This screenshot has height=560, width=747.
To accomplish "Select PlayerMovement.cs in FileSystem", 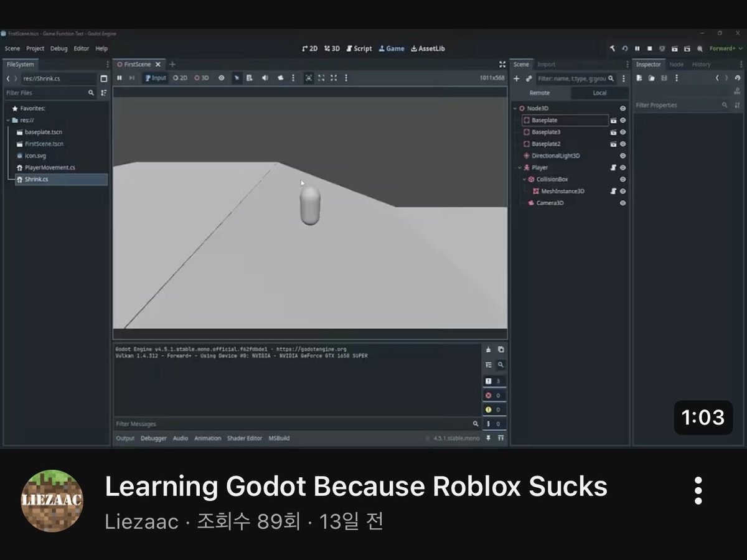I will point(50,167).
